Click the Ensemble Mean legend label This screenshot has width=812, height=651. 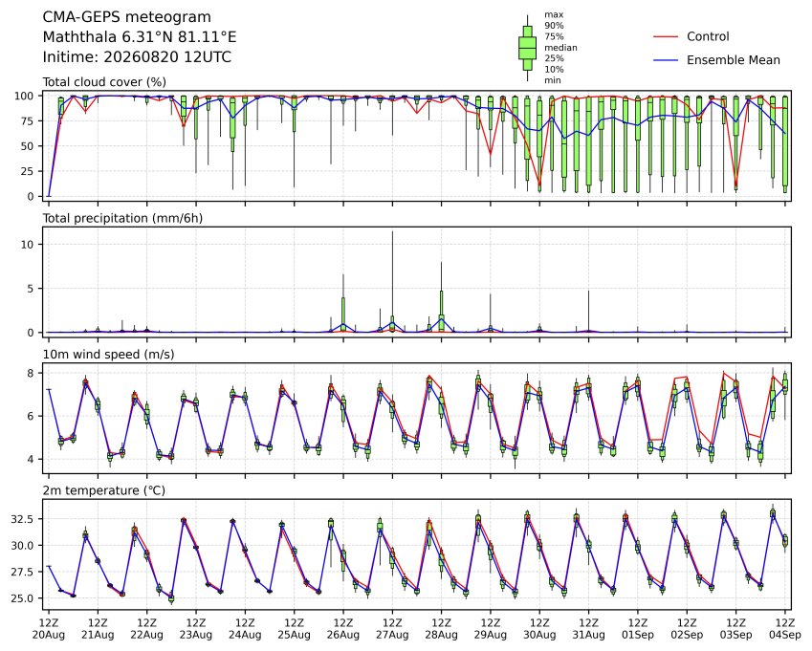(x=734, y=60)
